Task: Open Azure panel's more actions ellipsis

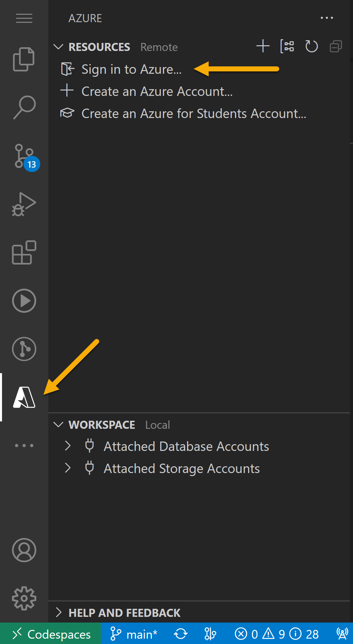Action: pos(327,18)
